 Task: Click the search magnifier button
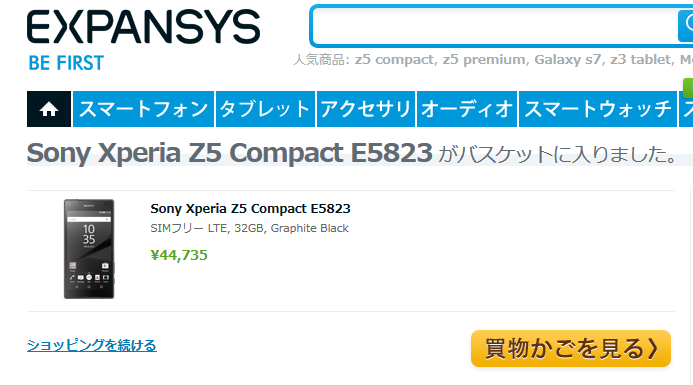685,26
